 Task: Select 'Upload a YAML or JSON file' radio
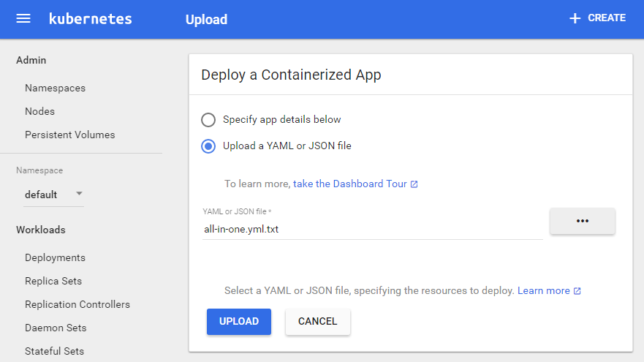pos(208,146)
